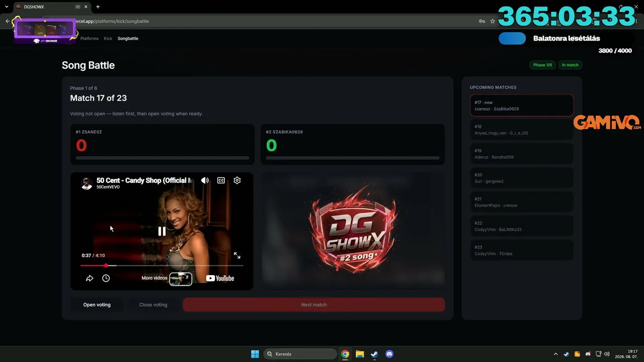Click the Watch later clock icon
Image resolution: width=644 pixels, height=362 pixels.
click(x=106, y=278)
